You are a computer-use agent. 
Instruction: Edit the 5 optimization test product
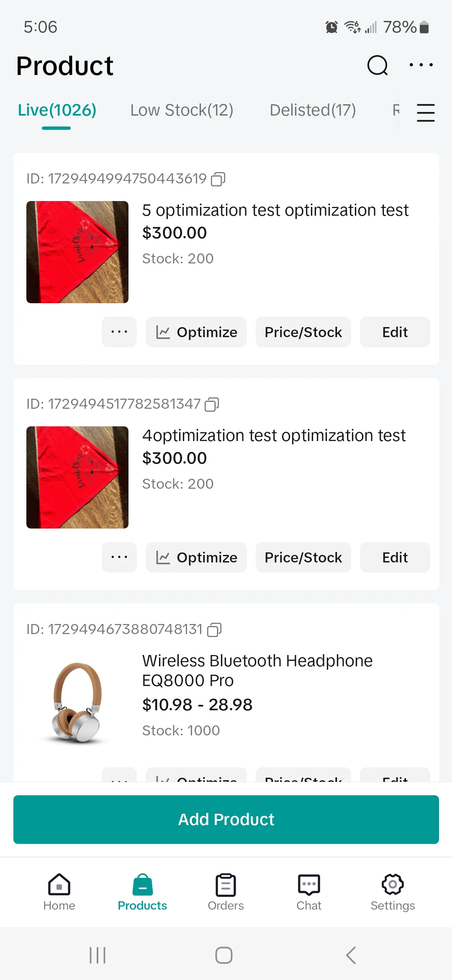click(x=395, y=332)
